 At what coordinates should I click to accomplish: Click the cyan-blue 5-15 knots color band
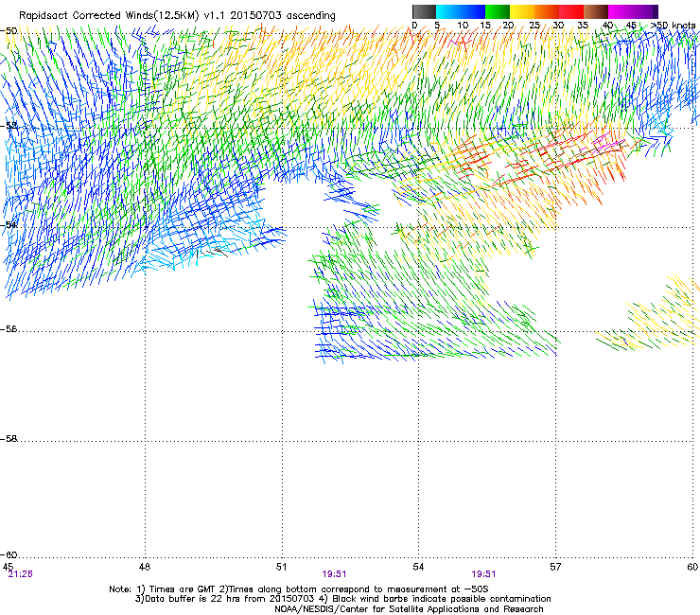(x=461, y=11)
